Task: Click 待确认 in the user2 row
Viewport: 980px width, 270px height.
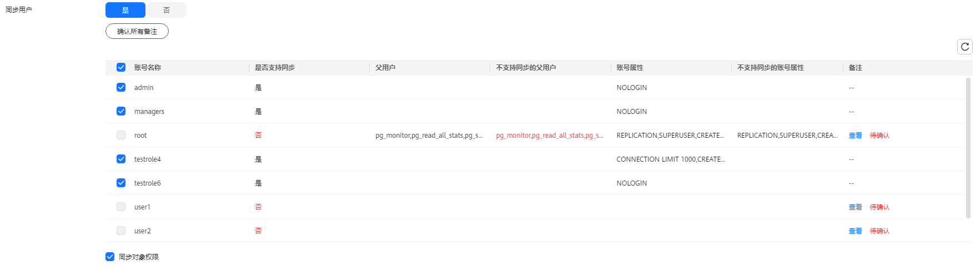Action: pyautogui.click(x=880, y=231)
